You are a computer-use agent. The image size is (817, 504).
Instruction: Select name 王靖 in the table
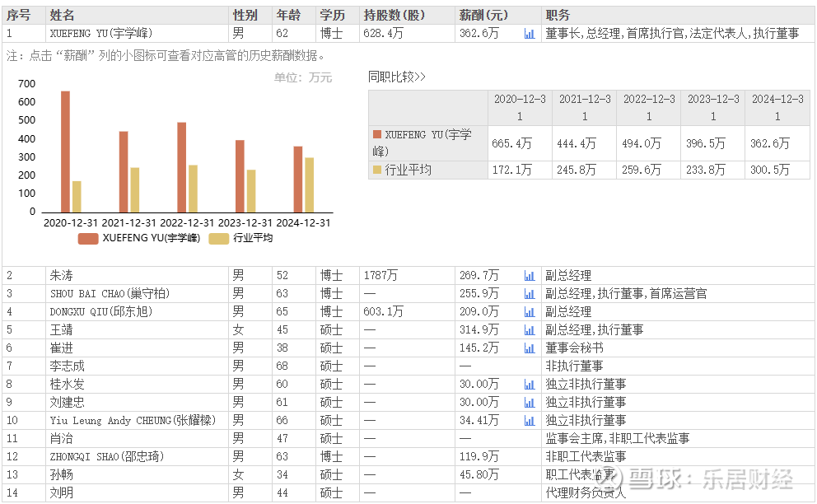[x=62, y=330]
